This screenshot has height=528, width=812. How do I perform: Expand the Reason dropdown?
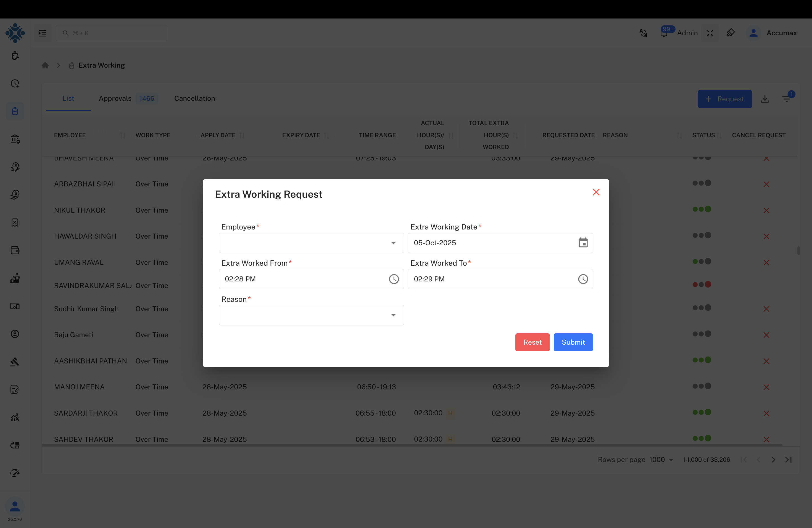pyautogui.click(x=393, y=315)
